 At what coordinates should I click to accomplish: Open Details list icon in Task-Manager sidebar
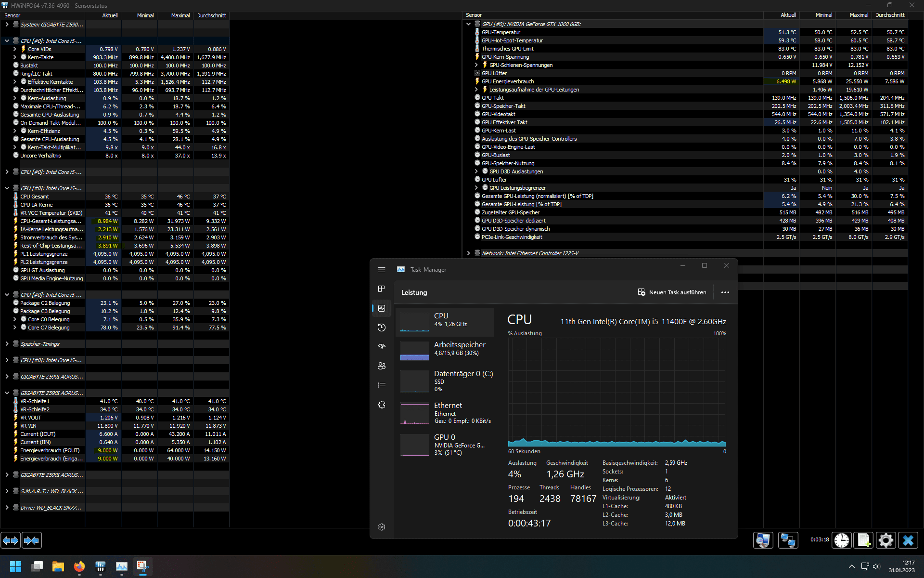[382, 385]
